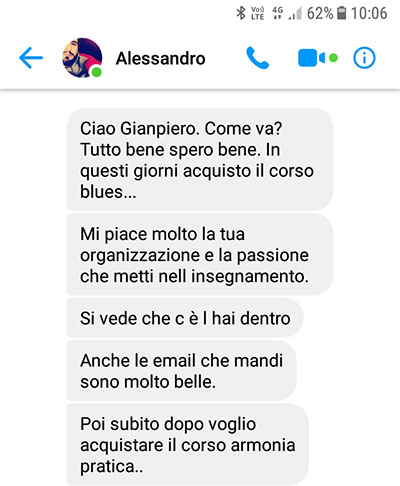Select the message about corso armonia pratica
The image size is (400, 486).
coord(188,444)
